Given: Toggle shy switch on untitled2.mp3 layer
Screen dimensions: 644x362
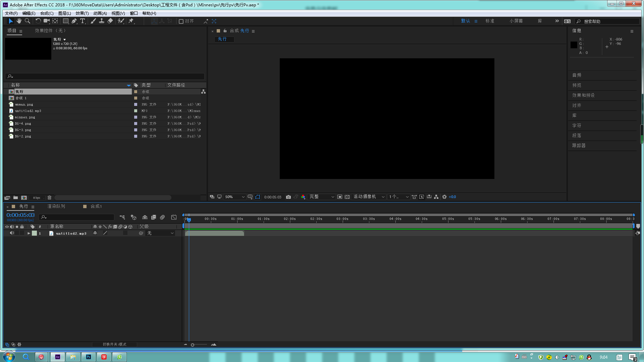Looking at the screenshot, I should [x=95, y=233].
